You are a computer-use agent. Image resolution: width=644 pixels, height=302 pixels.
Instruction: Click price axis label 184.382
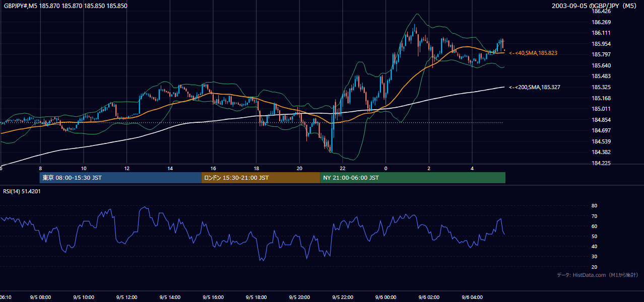click(601, 152)
